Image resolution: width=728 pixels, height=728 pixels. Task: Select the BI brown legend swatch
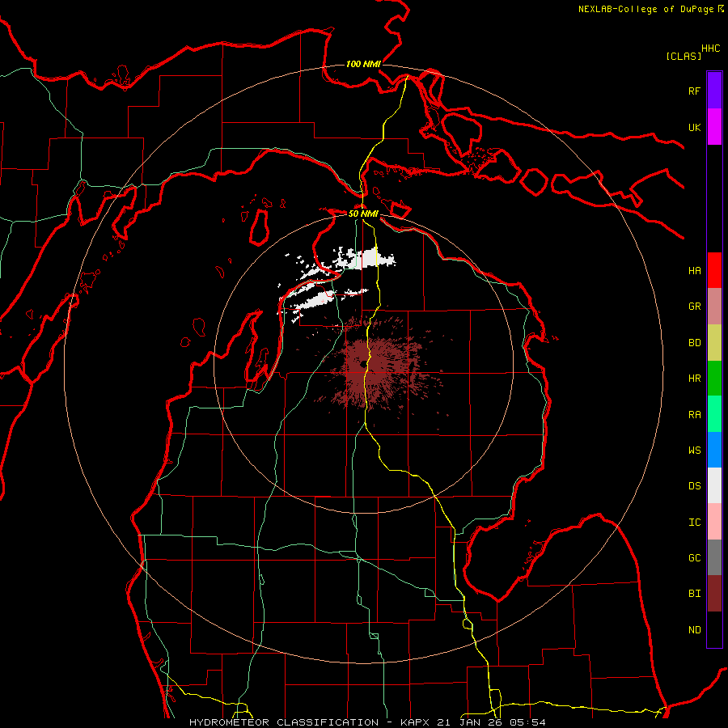[x=714, y=594]
